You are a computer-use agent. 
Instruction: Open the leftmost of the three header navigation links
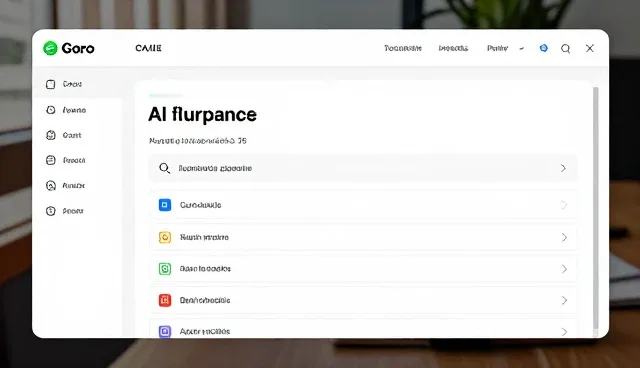[403, 48]
